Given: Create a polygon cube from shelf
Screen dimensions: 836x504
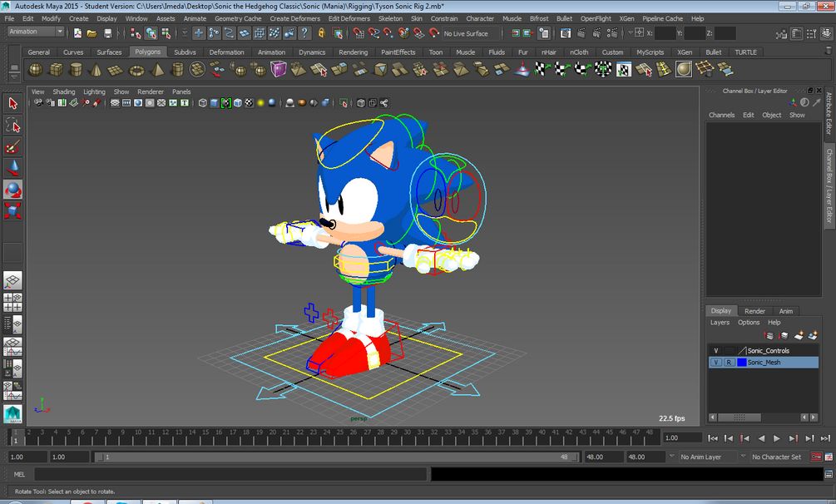Looking at the screenshot, I should tap(56, 69).
